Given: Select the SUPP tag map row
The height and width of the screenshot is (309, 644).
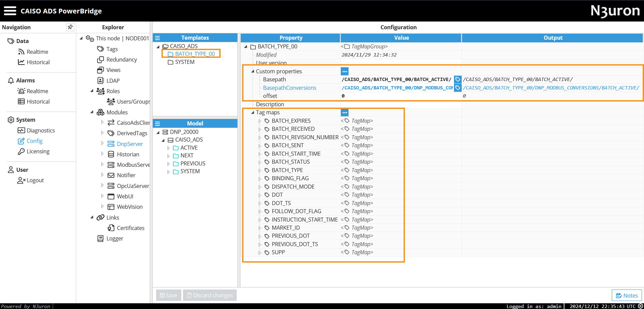Looking at the screenshot, I should [278, 252].
